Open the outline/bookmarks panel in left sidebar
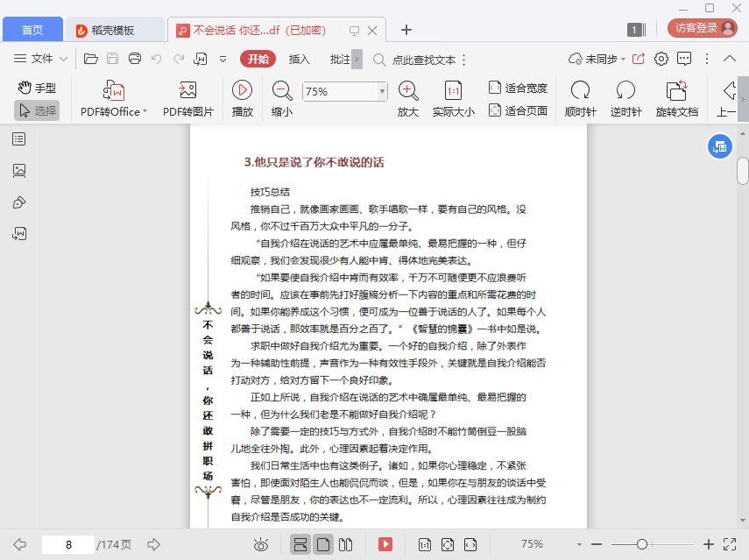749x560 pixels. [19, 138]
